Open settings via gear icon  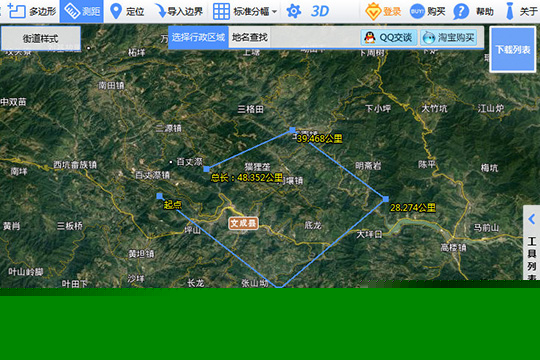click(x=293, y=11)
